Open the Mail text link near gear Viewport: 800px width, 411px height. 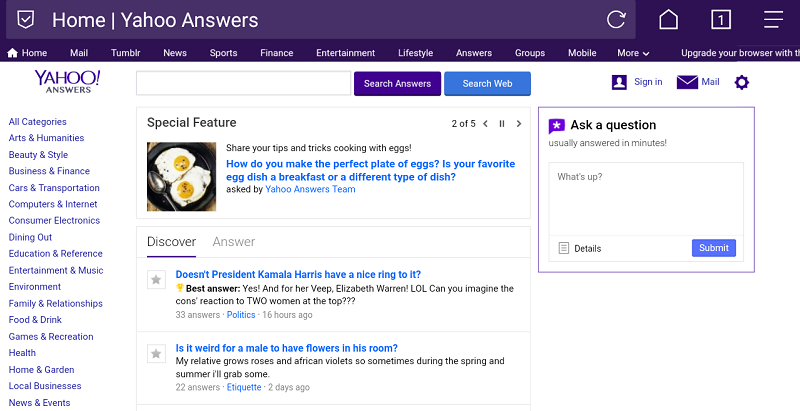click(x=710, y=82)
